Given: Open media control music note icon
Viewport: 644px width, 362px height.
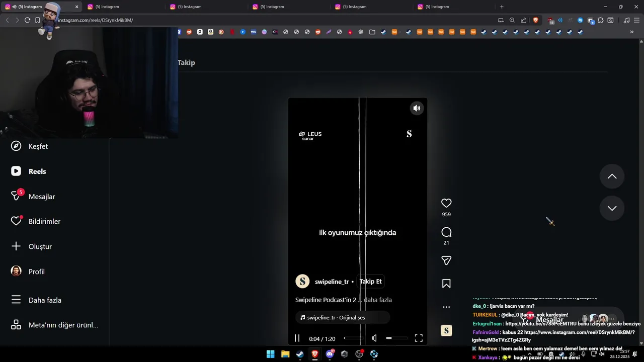Looking at the screenshot, I should (626, 20).
